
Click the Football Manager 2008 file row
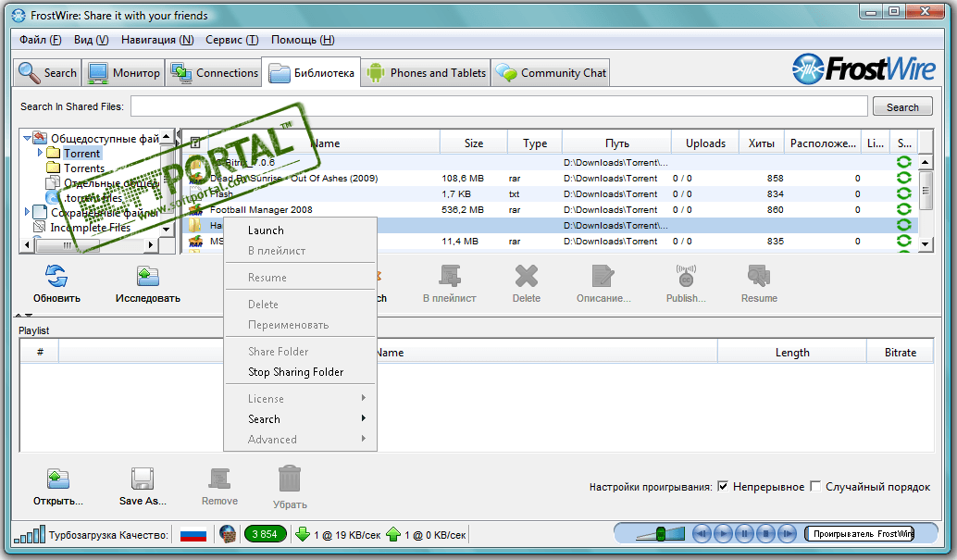click(549, 209)
